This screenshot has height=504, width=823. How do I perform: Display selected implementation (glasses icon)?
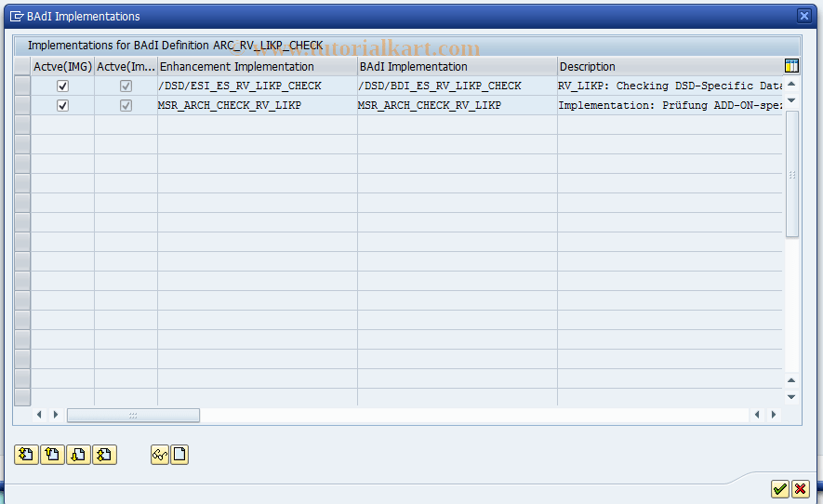tap(160, 455)
